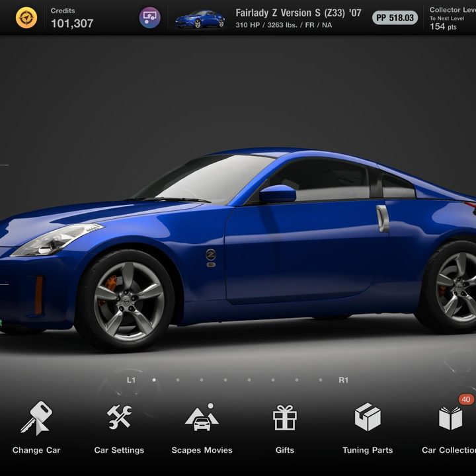Click the Tuning Parts label
Image resolution: width=476 pixels, height=476 pixels.
(x=368, y=450)
